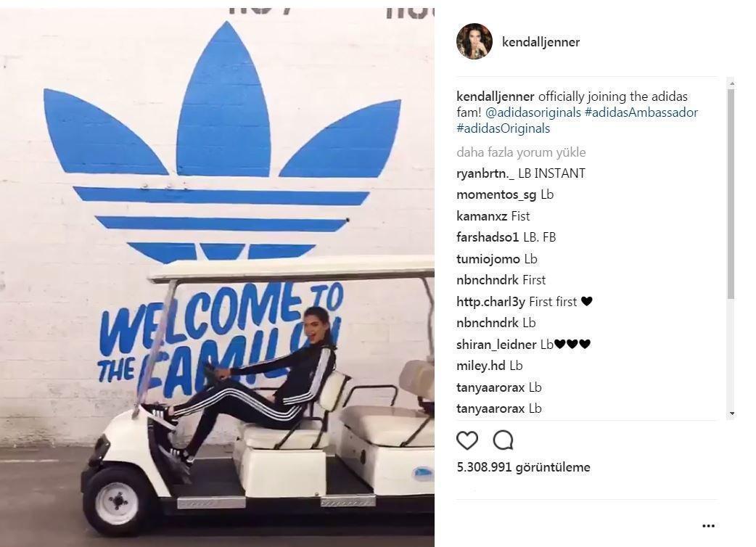Load more comments via 'daha fazla yorum yükle'
This screenshot has width=756, height=547.
point(521,152)
